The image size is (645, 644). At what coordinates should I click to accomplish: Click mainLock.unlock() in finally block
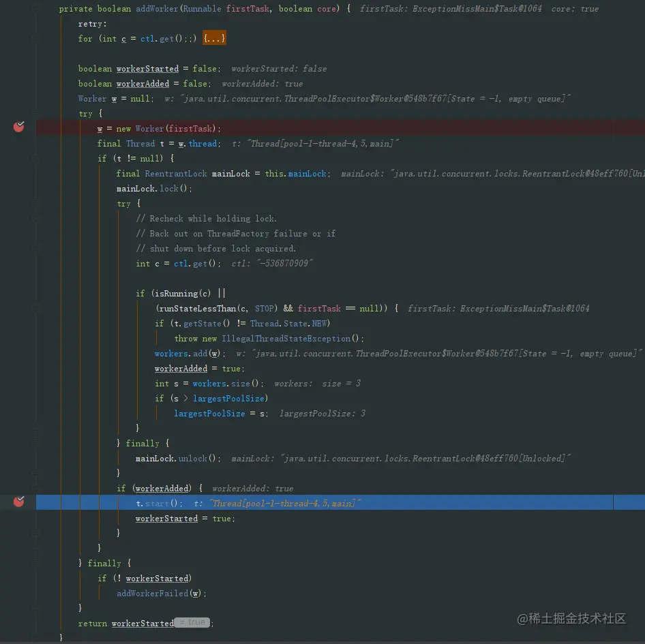click(x=176, y=459)
